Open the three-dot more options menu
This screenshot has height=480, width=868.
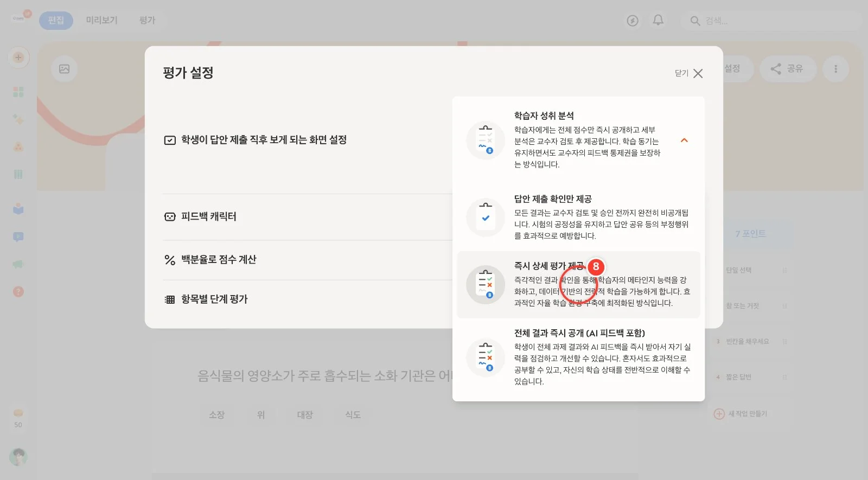[835, 69]
